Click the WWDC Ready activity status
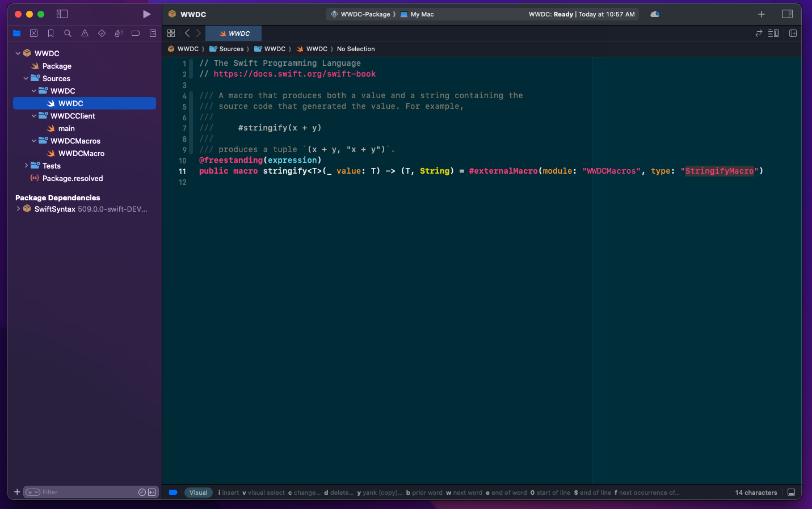812x509 pixels. tap(582, 14)
